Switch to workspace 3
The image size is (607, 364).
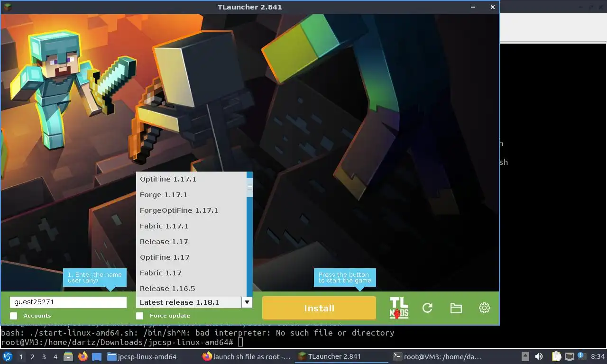pyautogui.click(x=44, y=357)
